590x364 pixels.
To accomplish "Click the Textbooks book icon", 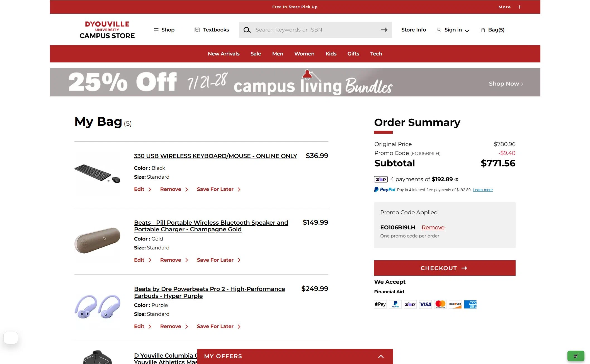I will (197, 30).
